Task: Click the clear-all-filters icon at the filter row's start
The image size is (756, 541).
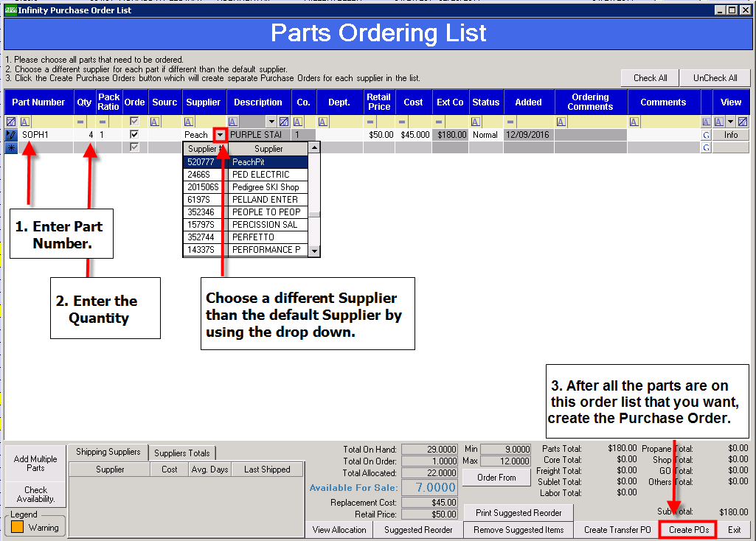Action: pos(11,122)
